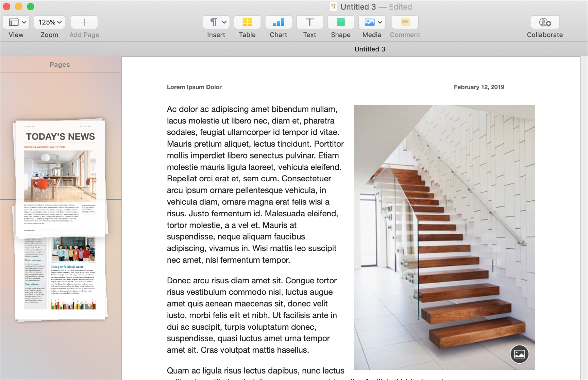Click the Untitled 3 title in window bar

[x=358, y=7]
